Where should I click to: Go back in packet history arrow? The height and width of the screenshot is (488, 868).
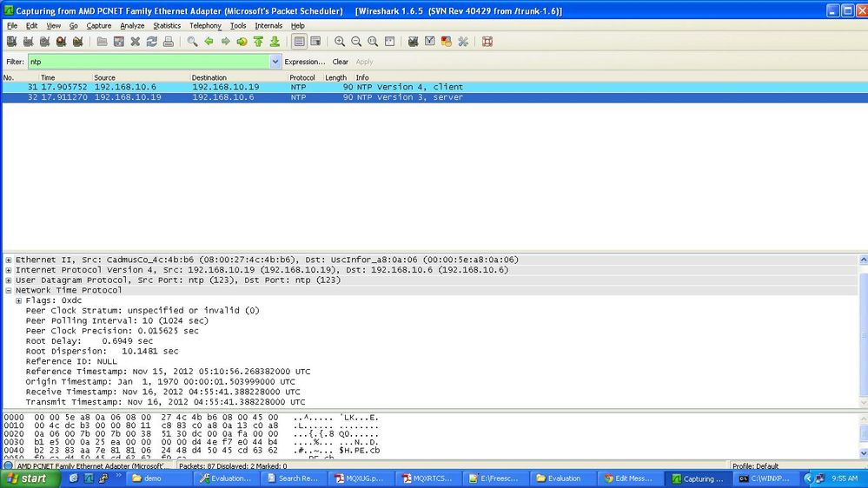(x=209, y=42)
